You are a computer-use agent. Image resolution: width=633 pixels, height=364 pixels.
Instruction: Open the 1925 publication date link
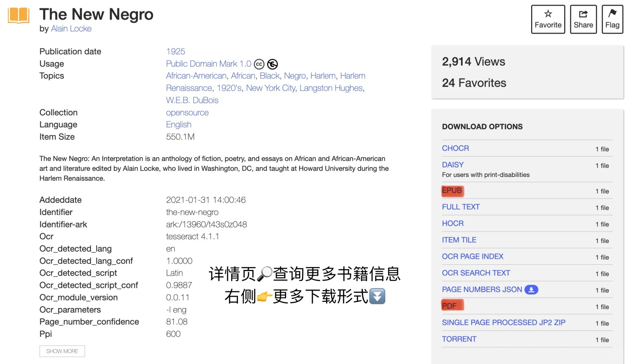coord(175,51)
